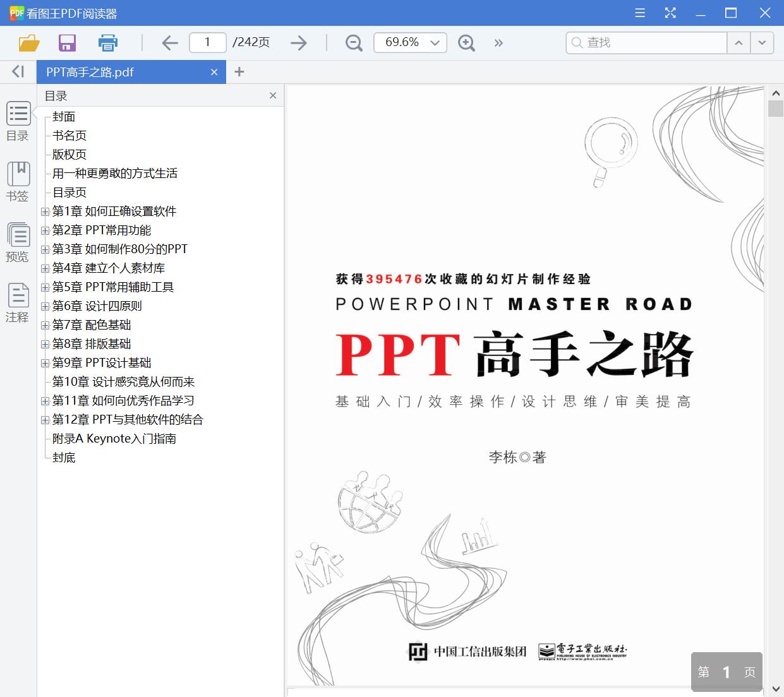Zoom in with the plus magnifier
The height and width of the screenshot is (697, 784).
tap(466, 43)
